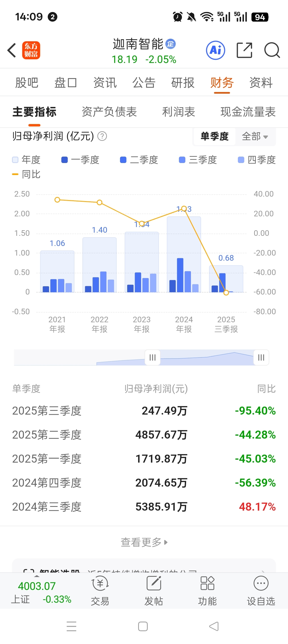Select the 单季度 view toggle
The width and height of the screenshot is (288, 644).
[x=215, y=136]
